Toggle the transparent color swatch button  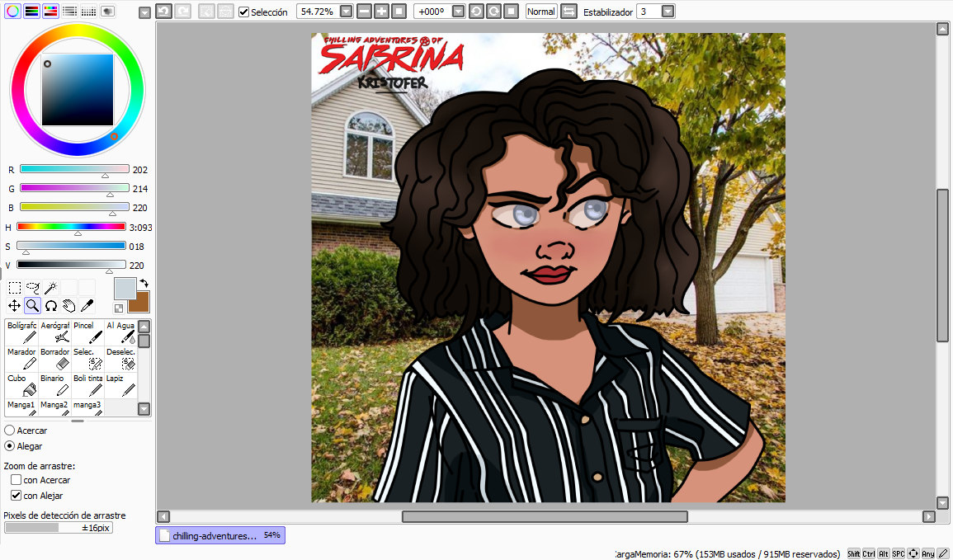[x=119, y=308]
